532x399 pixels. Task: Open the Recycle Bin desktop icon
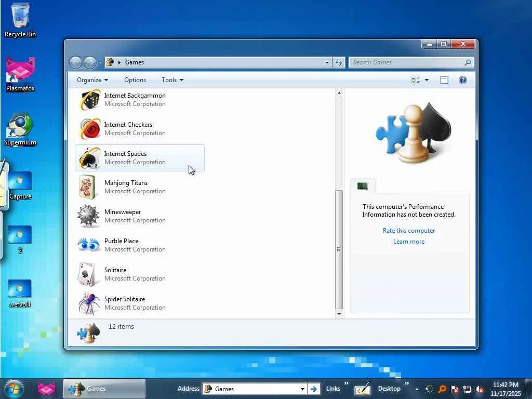20,19
